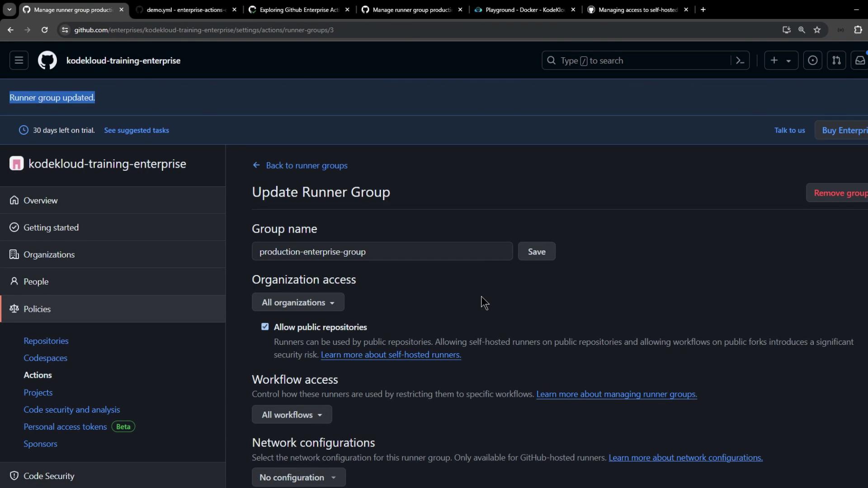This screenshot has width=868, height=488.
Task: Click Save button beside group name
Action: tap(537, 252)
